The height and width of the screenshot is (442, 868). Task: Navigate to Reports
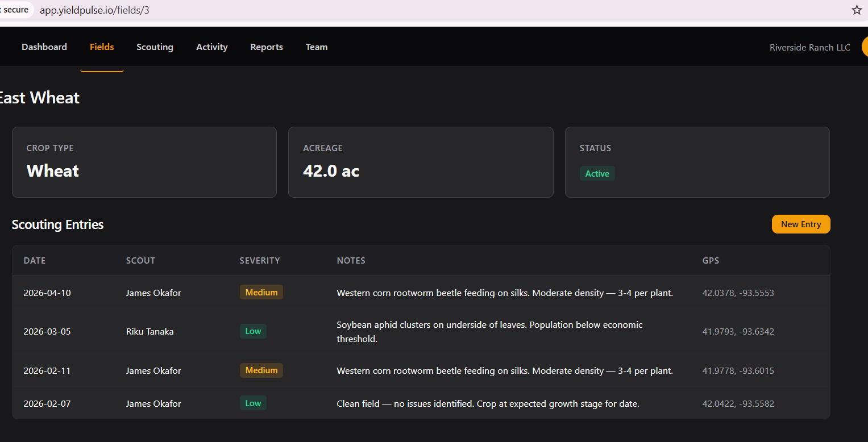(267, 47)
